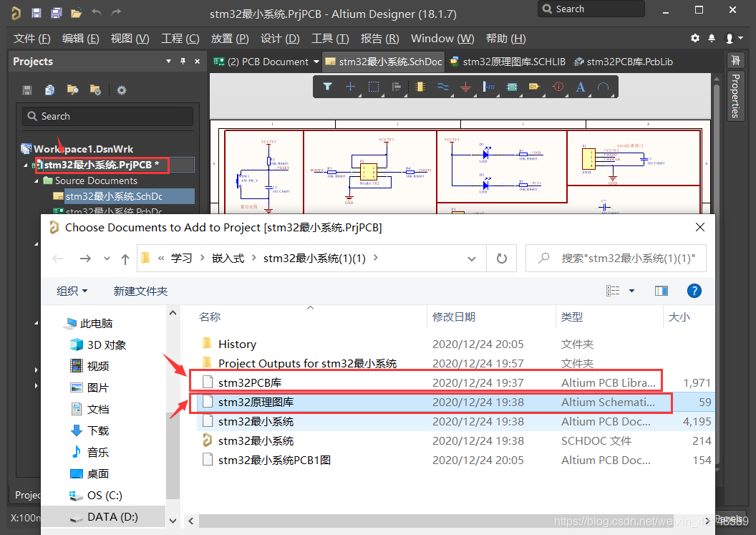Image resolution: width=756 pixels, height=535 pixels.
Task: Open Projects panel settings gear
Action: point(122,90)
